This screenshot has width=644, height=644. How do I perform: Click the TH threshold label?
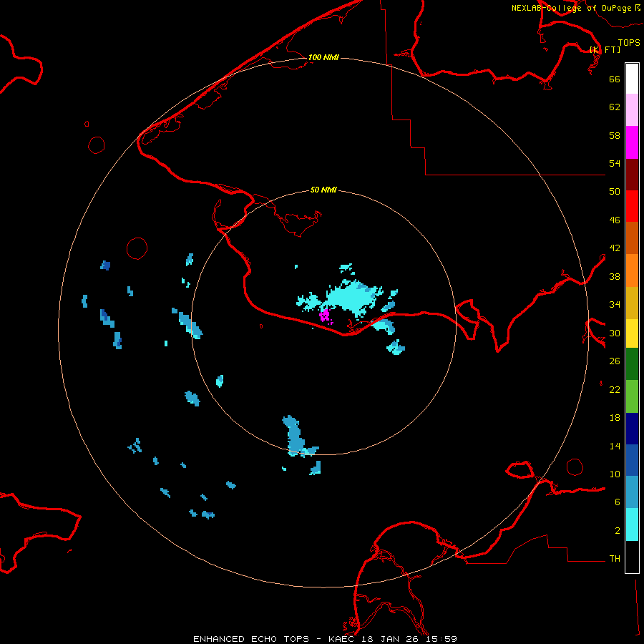click(x=615, y=559)
